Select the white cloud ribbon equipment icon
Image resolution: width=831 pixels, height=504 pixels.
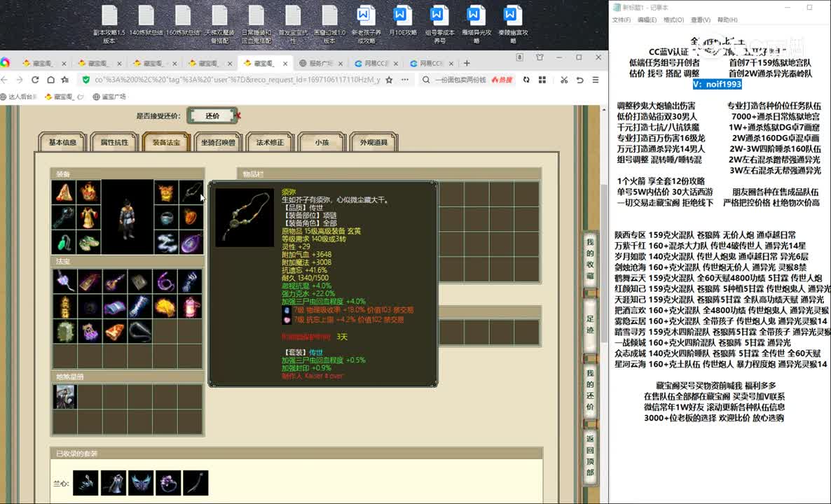167,242
